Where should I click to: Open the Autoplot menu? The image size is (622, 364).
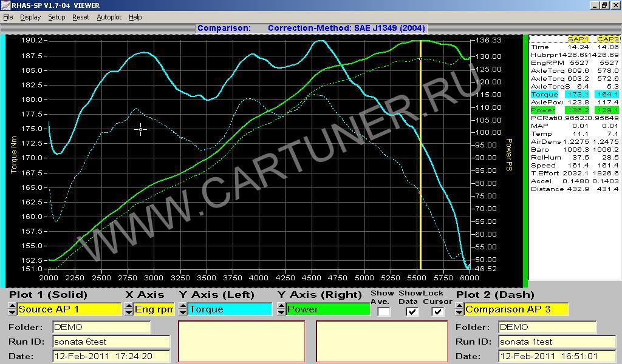pyautogui.click(x=109, y=17)
